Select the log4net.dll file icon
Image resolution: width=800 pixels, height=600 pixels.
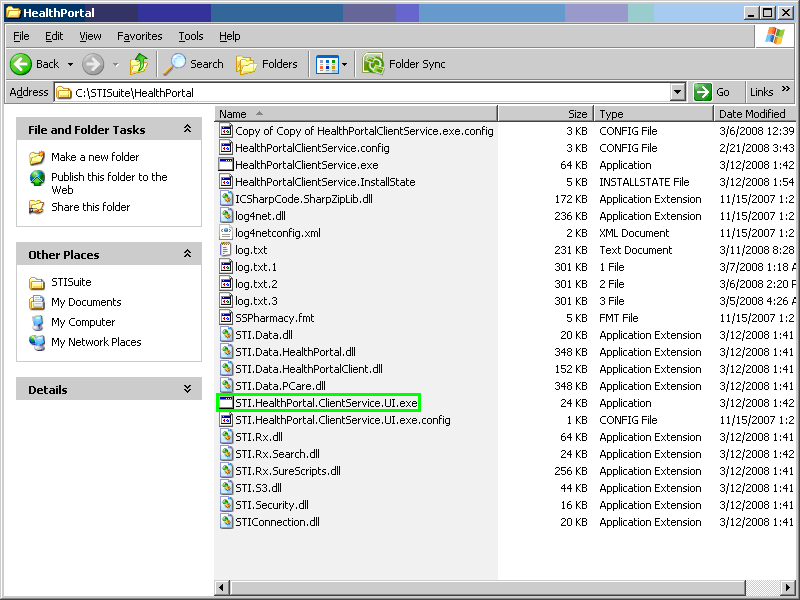pyautogui.click(x=226, y=216)
